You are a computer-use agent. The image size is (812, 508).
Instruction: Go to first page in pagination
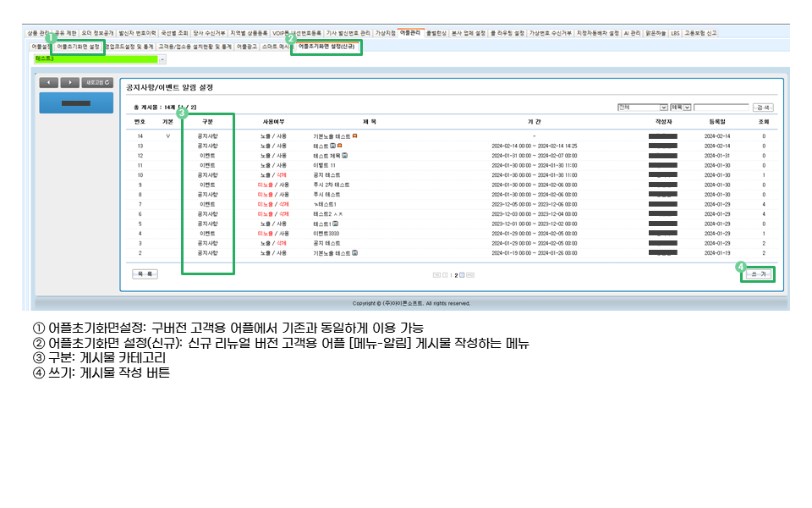(x=436, y=275)
